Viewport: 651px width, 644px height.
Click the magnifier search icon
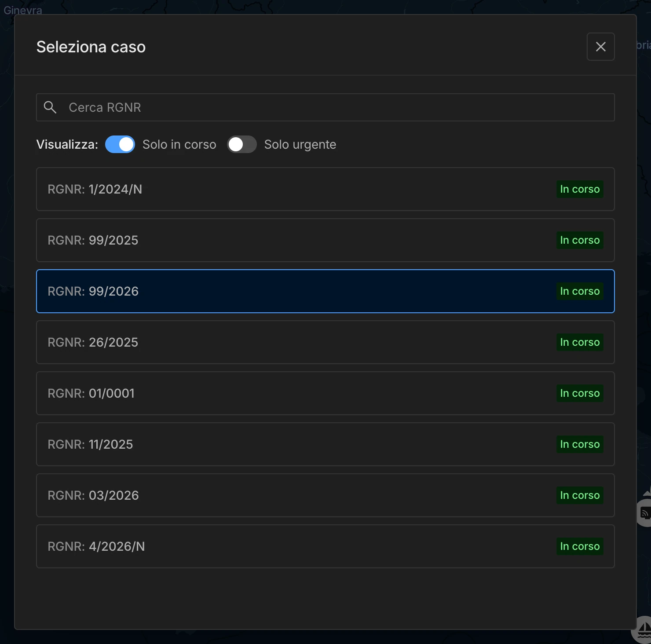(x=50, y=107)
